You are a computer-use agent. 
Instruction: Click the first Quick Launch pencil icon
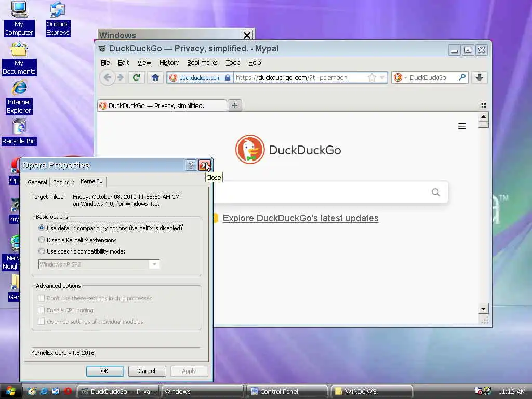(32, 391)
